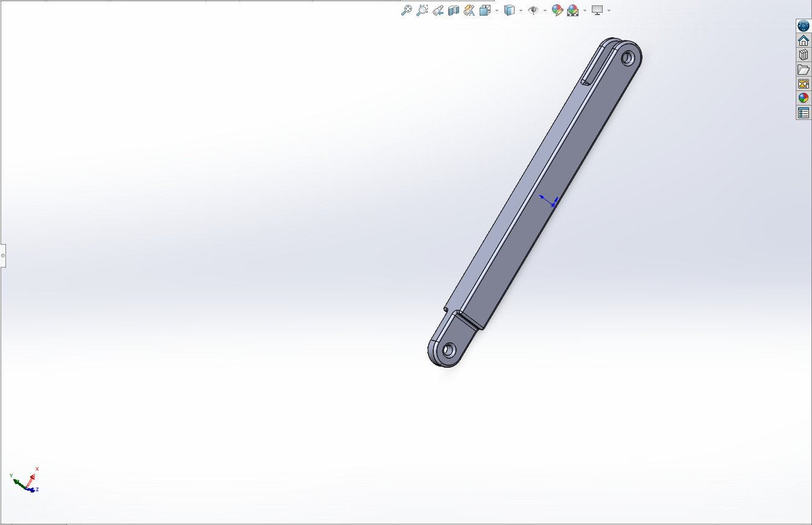Image resolution: width=812 pixels, height=525 pixels.
Task: Click the View Settings monitor icon
Action: [597, 10]
